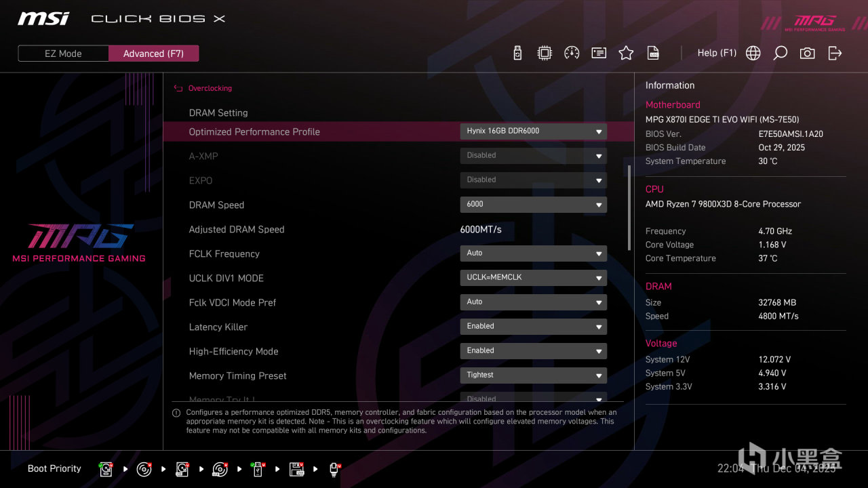Click the BIOS version E7E50AMSI.1A20 value
This screenshot has width=868, height=488.
coord(791,134)
